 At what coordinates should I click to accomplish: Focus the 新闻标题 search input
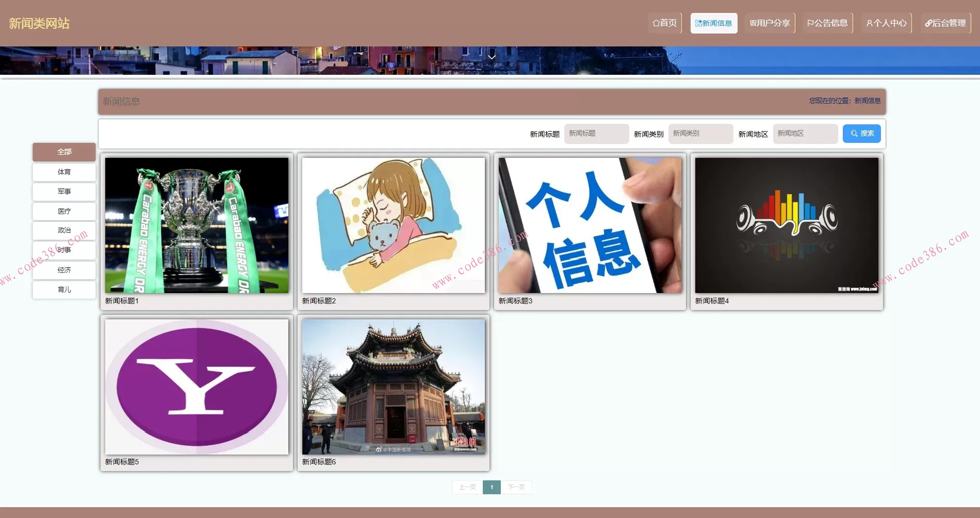(x=596, y=134)
